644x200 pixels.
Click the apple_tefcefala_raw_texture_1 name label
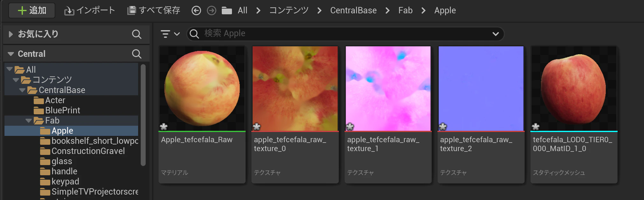[x=383, y=144]
